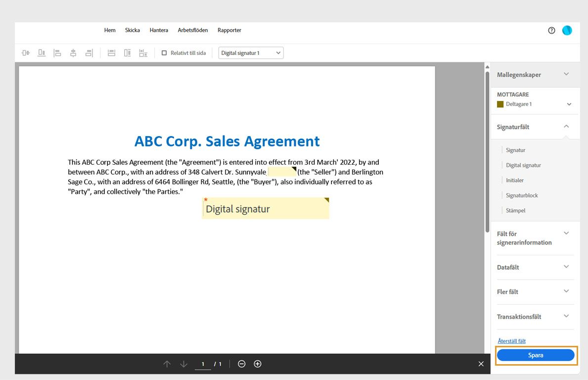The image size is (588, 380).
Task: Open the user profile avatar
Action: (567, 30)
